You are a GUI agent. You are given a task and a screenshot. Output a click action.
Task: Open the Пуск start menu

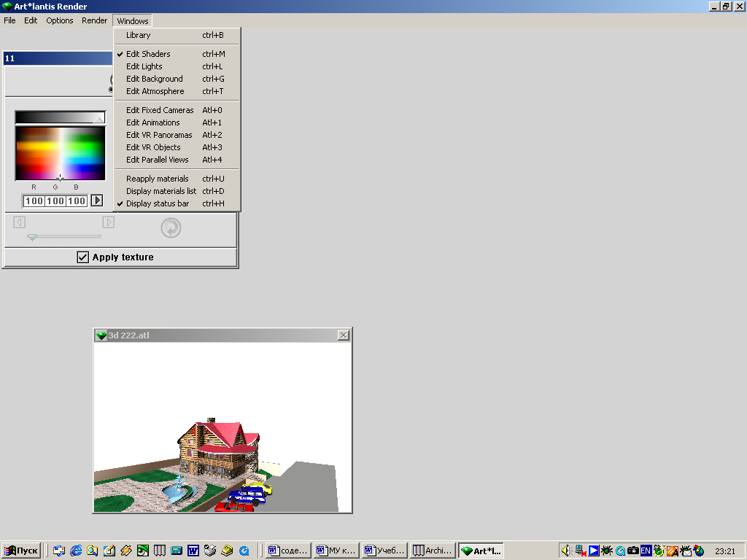pyautogui.click(x=20, y=551)
